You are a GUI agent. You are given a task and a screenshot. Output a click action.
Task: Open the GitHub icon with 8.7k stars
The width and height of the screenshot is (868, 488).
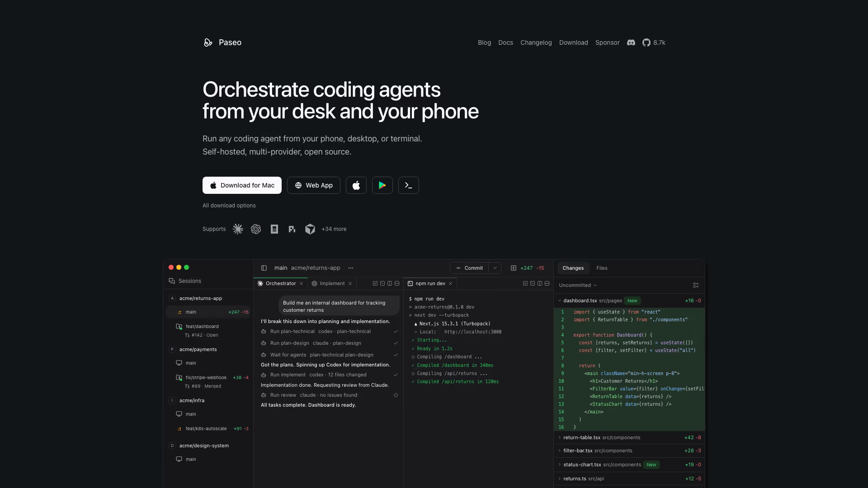(x=646, y=42)
